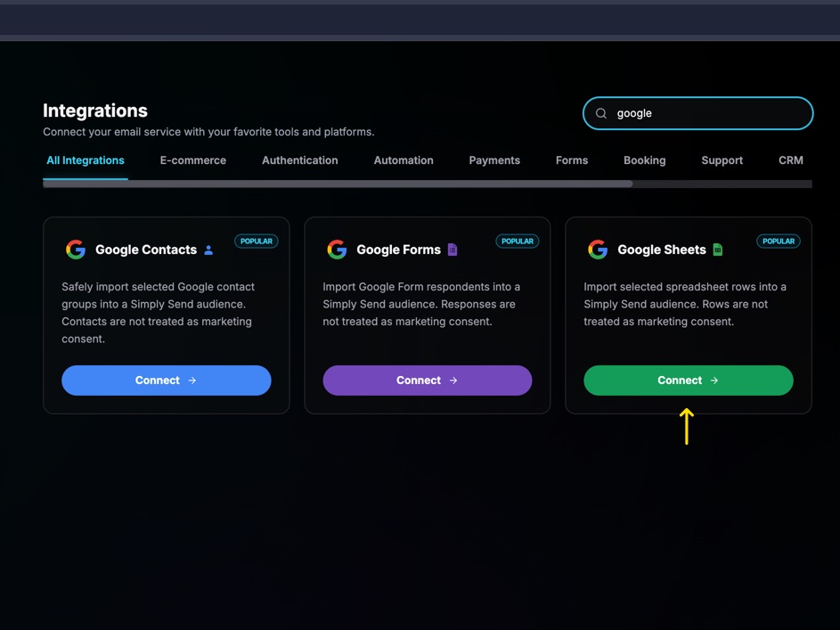The width and height of the screenshot is (840, 630).
Task: Click the blue person icon beside Google Contacts
Action: (209, 250)
